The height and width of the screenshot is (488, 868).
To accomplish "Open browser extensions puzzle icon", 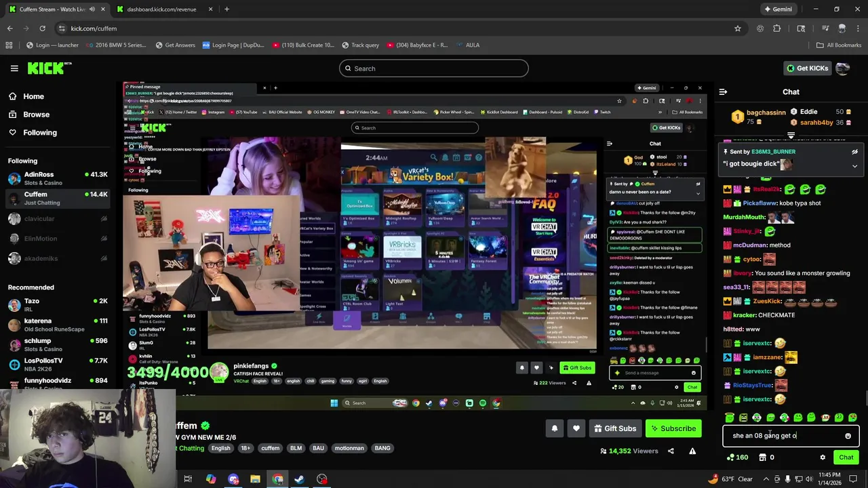I will point(777,28).
